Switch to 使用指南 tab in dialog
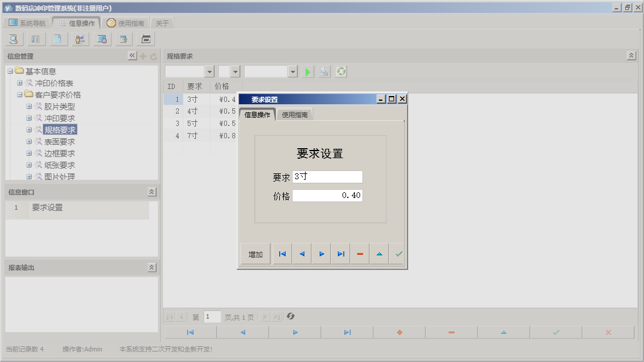The height and width of the screenshot is (362, 644). 295,115
